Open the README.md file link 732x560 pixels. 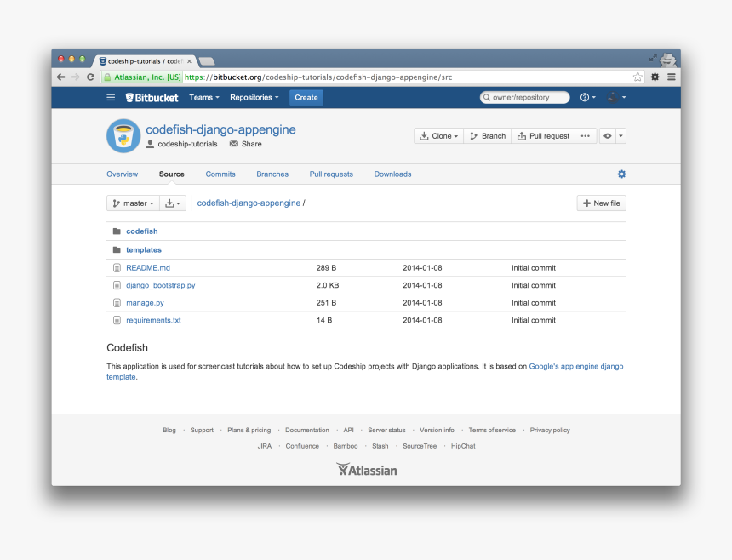(x=148, y=268)
